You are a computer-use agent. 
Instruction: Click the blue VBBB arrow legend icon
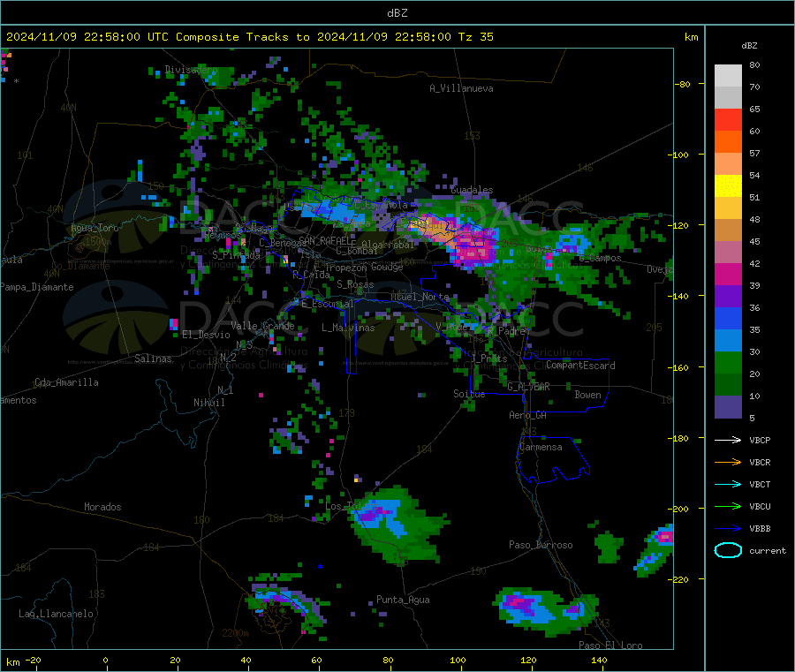(728, 529)
